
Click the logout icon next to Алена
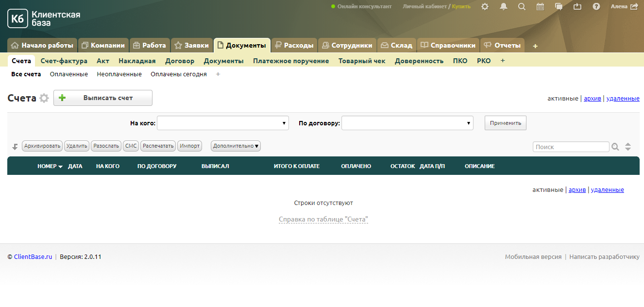coord(634,7)
